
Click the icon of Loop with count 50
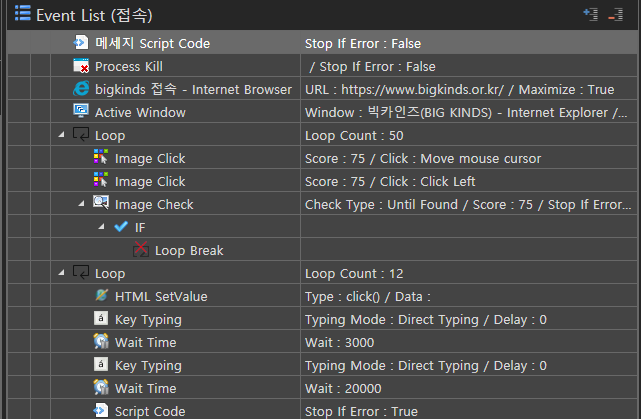tap(81, 134)
